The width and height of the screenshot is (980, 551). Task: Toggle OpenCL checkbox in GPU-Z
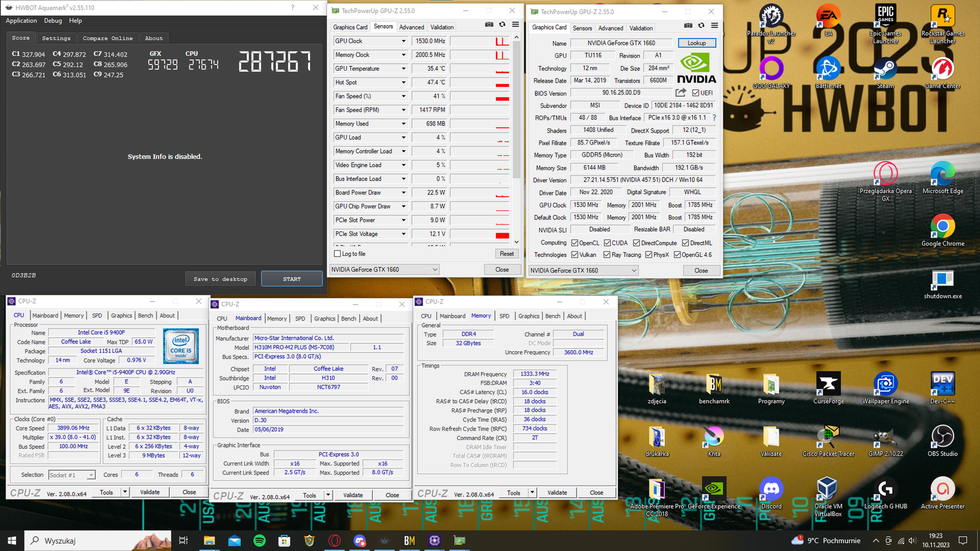click(575, 243)
